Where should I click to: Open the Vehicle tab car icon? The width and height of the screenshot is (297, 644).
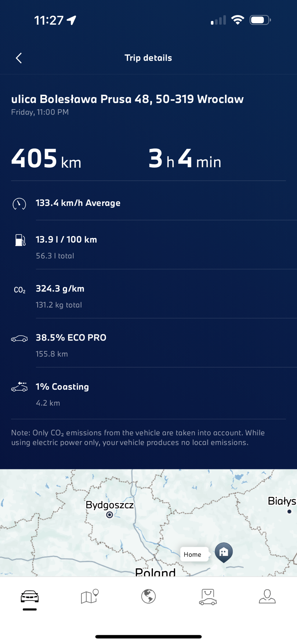click(30, 597)
